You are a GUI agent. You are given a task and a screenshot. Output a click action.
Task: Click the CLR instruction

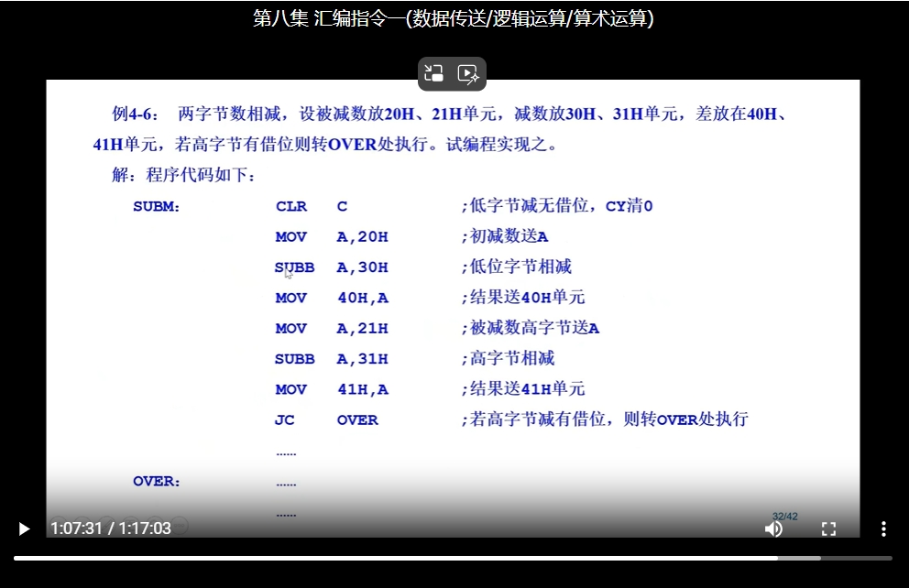291,206
